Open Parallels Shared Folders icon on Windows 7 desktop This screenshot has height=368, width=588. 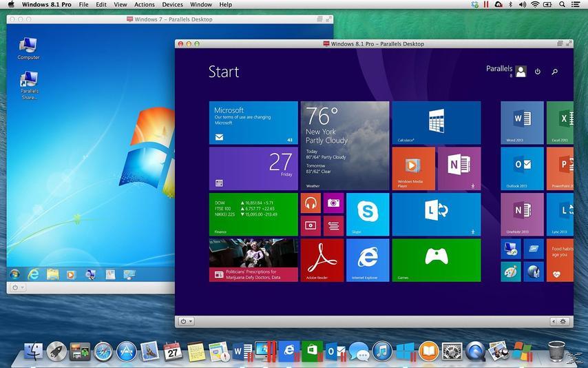tap(29, 85)
